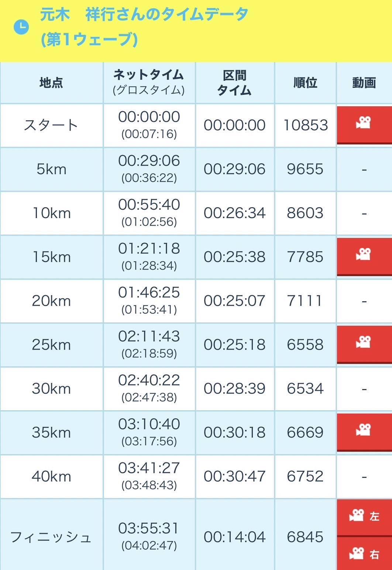Play the finish right-side (右) video
Image resolution: width=392 pixels, height=570 pixels.
point(364,554)
